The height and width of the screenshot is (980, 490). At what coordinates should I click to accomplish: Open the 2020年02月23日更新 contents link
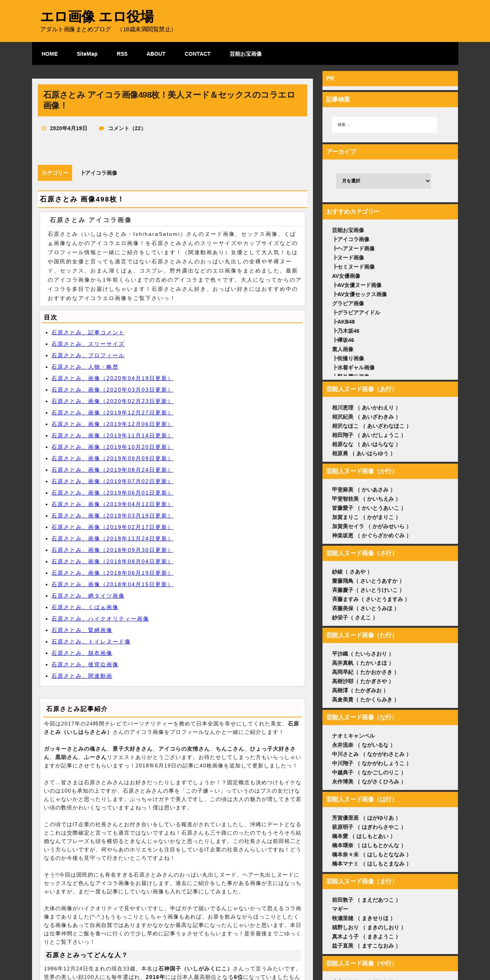click(112, 401)
